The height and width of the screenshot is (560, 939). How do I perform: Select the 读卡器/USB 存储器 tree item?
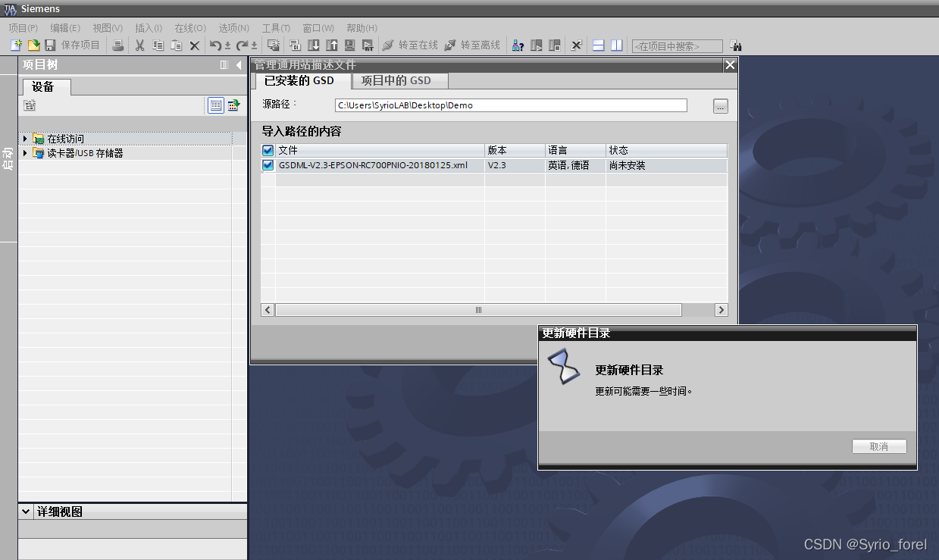tap(85, 152)
